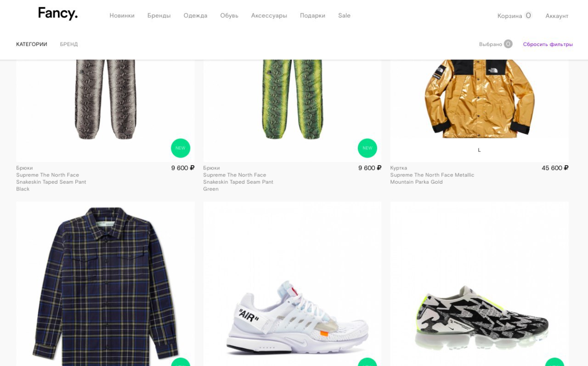Open the Sale section
The height and width of the screenshot is (366, 588).
pos(344,16)
